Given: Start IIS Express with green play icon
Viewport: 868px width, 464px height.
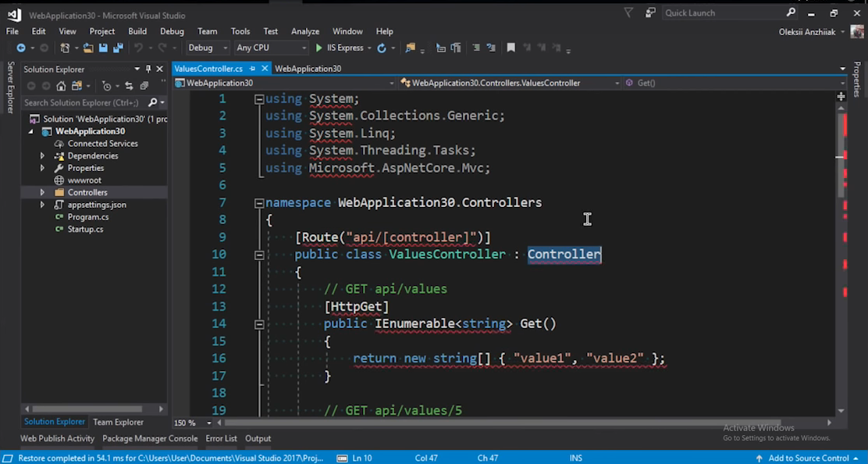Looking at the screenshot, I should point(318,48).
